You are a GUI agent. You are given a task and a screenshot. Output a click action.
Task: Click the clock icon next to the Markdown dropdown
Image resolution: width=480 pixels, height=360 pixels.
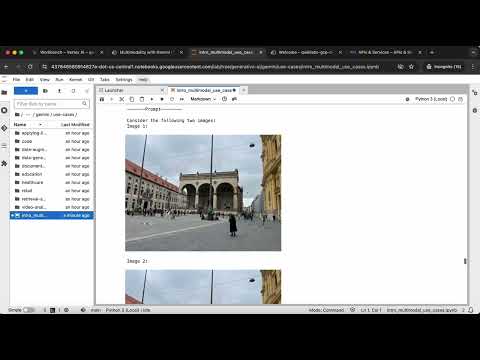point(224,99)
